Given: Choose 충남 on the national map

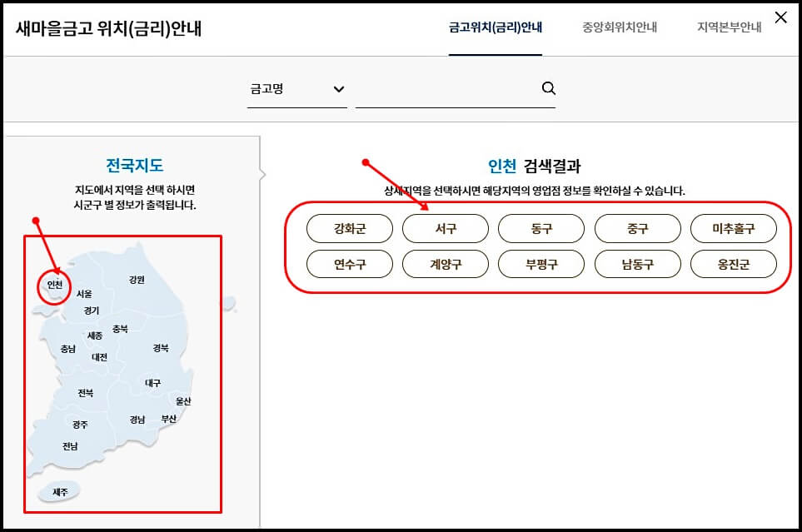Looking at the screenshot, I should point(68,349).
